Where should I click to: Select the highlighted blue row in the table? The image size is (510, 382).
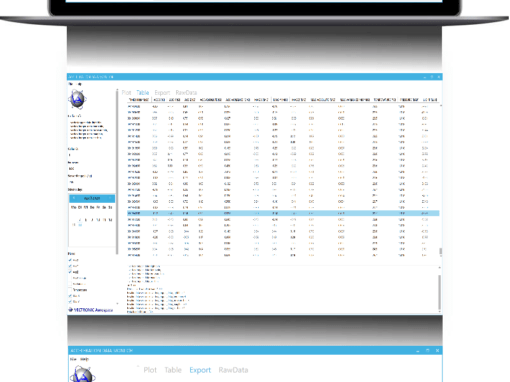[283, 213]
